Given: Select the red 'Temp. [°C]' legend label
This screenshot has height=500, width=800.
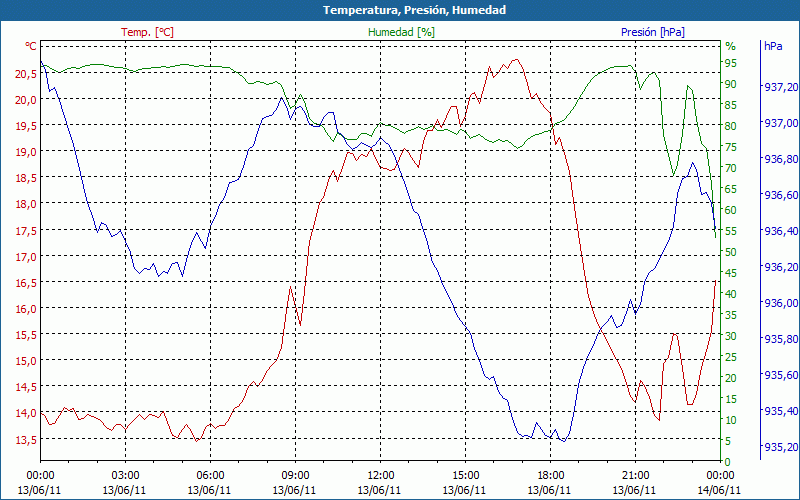Looking at the screenshot, I should (x=147, y=32).
